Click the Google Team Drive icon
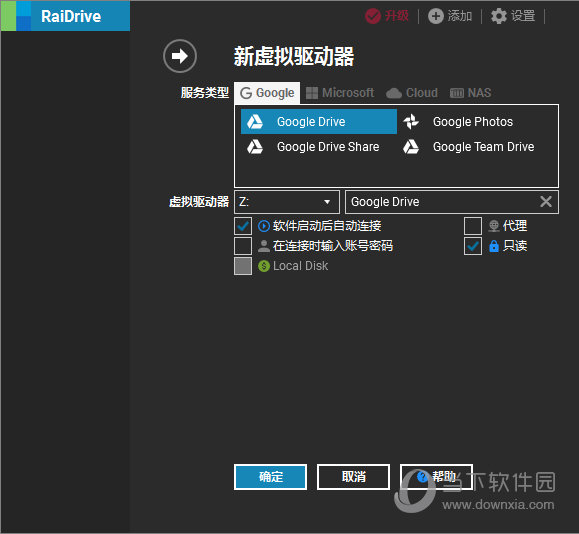The height and width of the screenshot is (534, 579). click(x=411, y=147)
